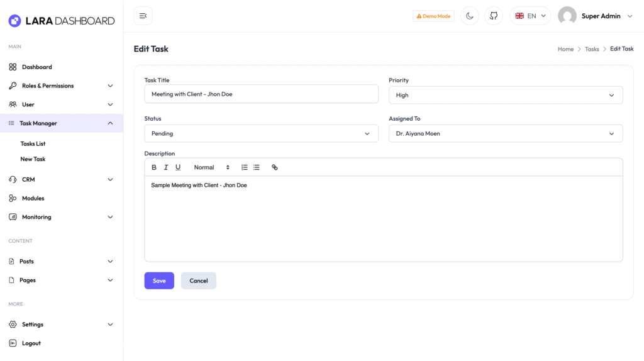The image size is (644, 361).
Task: Insert ordered list in description
Action: 245,167
